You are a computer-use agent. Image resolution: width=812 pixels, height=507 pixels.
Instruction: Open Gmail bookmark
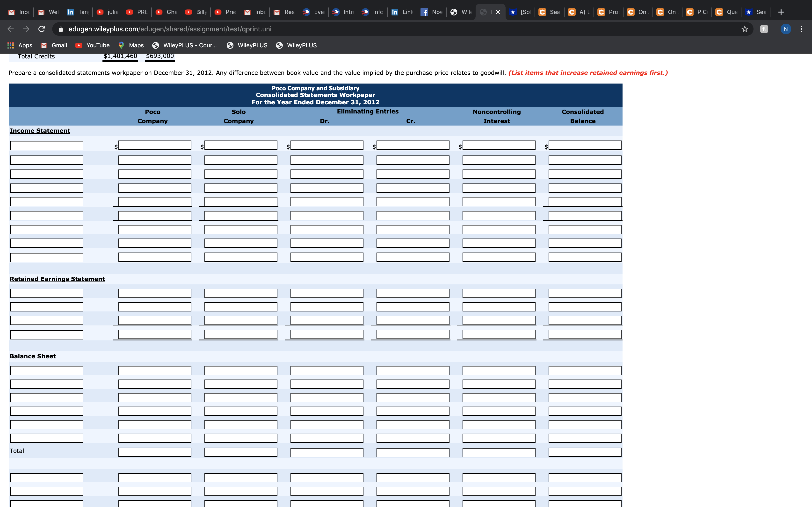(54, 45)
